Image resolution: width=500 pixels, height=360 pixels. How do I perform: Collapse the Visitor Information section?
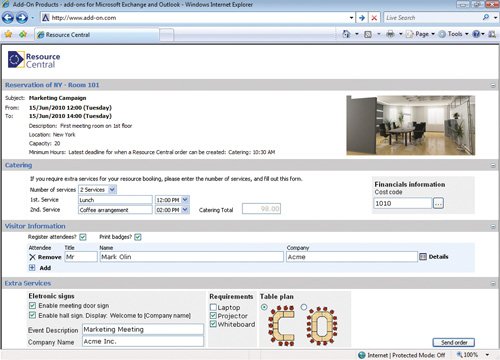tap(493, 227)
